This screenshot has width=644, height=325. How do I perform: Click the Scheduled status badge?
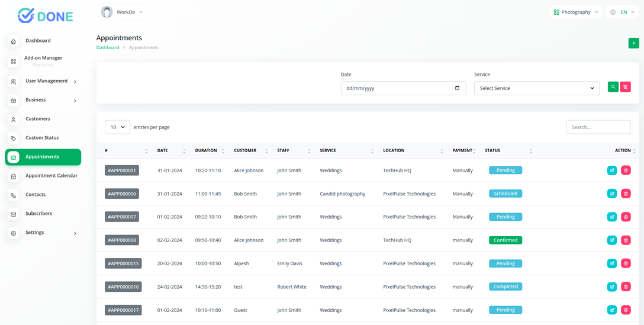pyautogui.click(x=505, y=194)
